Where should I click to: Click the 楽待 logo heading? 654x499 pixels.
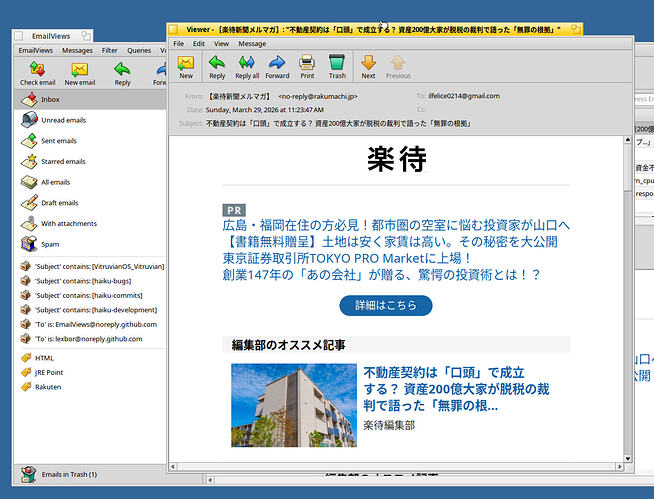tap(396, 159)
